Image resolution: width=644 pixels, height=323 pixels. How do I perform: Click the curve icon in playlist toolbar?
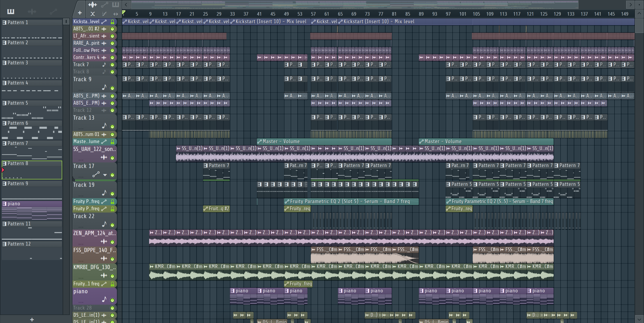(104, 14)
